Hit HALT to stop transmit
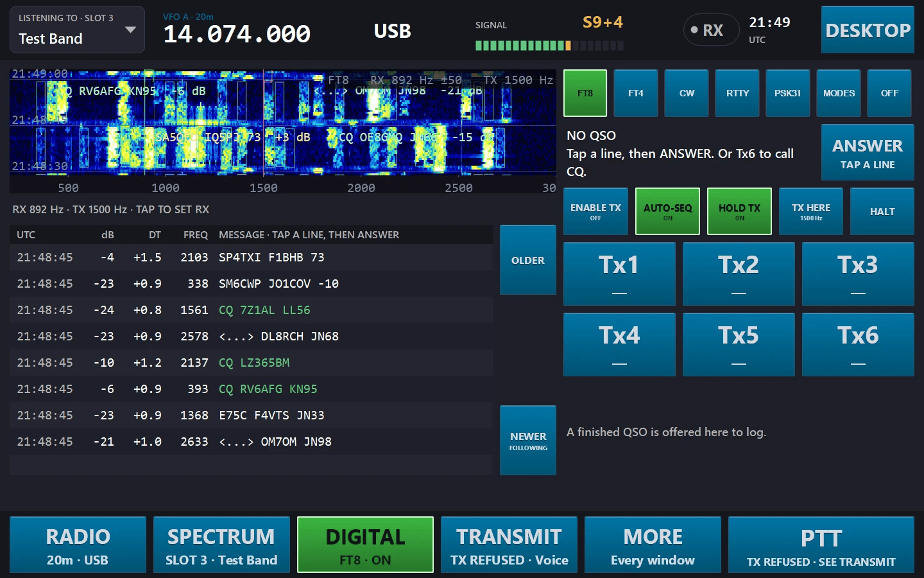The image size is (924, 578). coord(882,211)
